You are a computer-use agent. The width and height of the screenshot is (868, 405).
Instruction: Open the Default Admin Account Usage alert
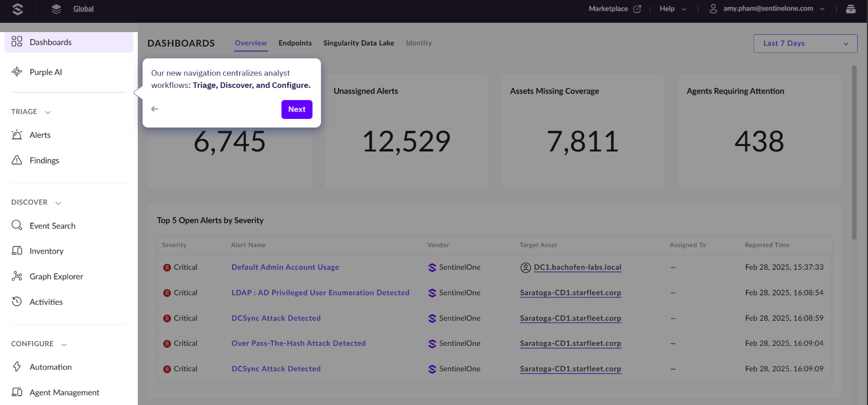(285, 267)
